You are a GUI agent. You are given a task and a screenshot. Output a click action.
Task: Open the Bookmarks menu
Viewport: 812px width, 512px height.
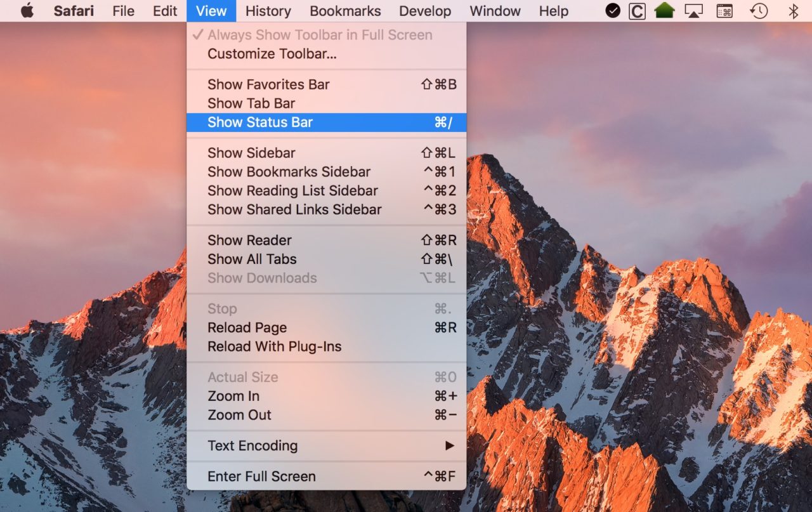click(x=345, y=11)
